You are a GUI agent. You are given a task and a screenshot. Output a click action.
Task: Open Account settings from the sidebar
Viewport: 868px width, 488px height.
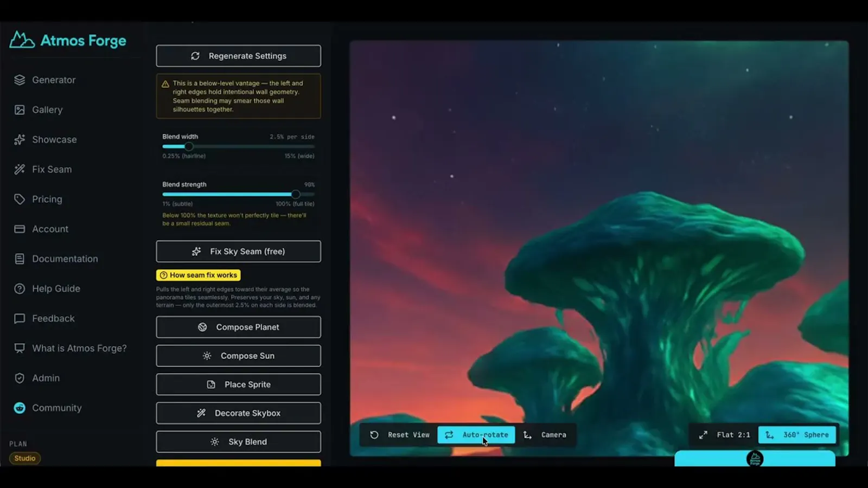click(x=50, y=229)
